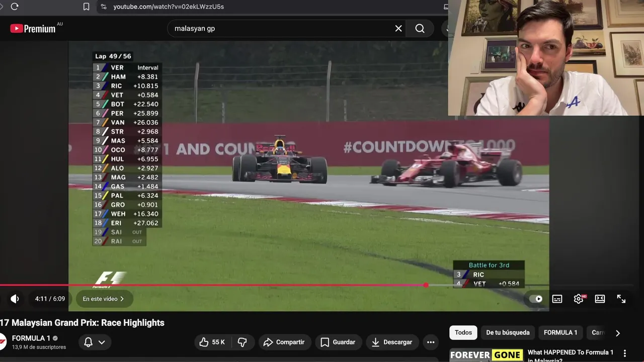The image size is (644, 362).
Task: Open more actions three-dot menu
Action: point(431,342)
